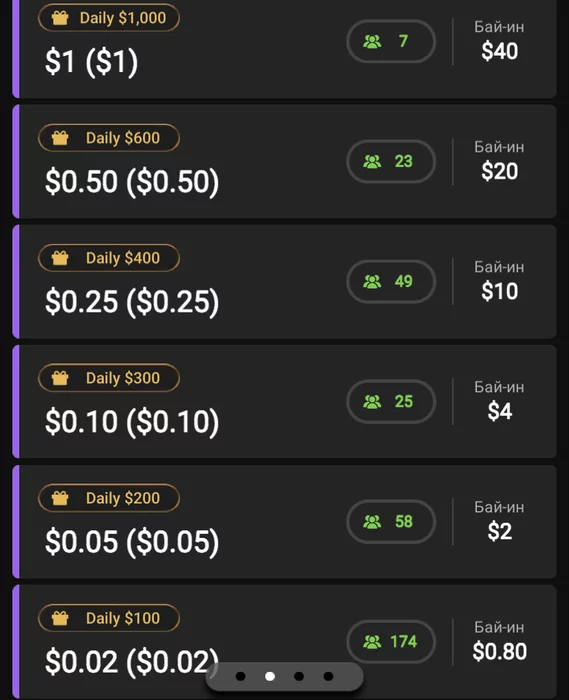The height and width of the screenshot is (700, 569).
Task: Click the players icon showing 23 players
Action: [372, 162]
